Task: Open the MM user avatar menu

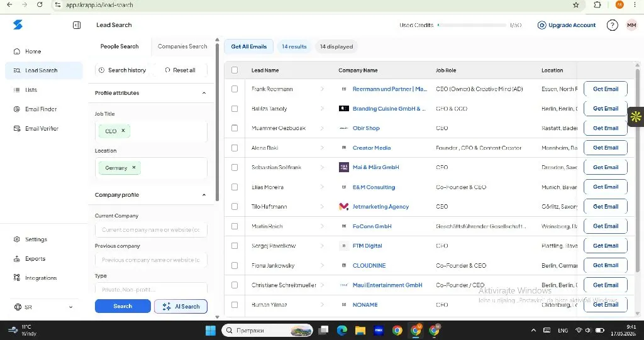Action: (x=631, y=25)
